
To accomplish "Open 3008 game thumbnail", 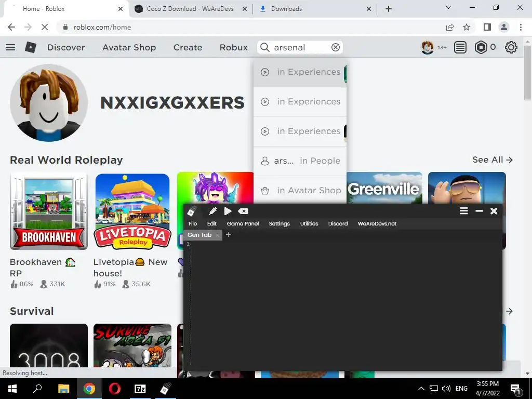I will 49,346.
